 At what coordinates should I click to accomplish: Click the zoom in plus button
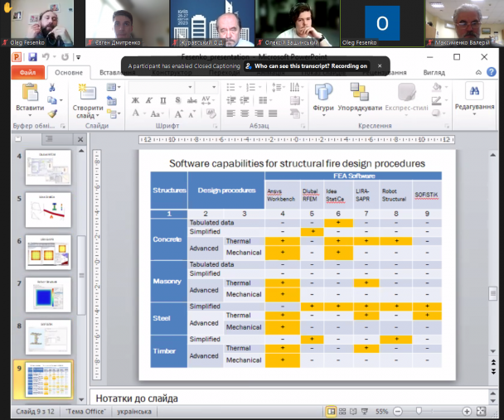467,412
